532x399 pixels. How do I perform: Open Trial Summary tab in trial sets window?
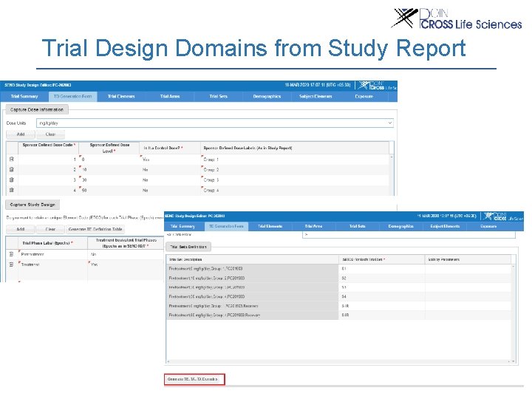[183, 226]
